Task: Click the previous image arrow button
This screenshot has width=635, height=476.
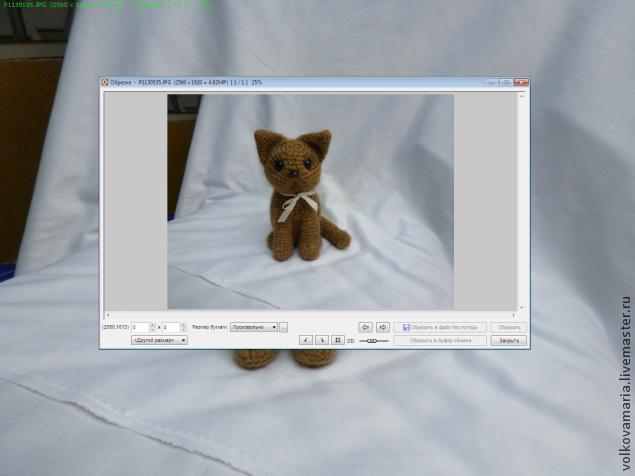Action: pyautogui.click(x=306, y=340)
